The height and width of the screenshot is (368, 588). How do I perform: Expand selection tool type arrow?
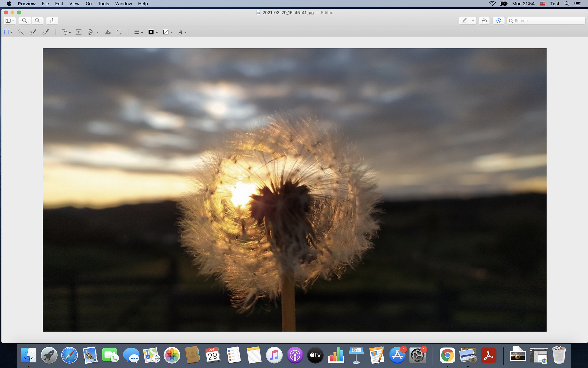click(12, 32)
